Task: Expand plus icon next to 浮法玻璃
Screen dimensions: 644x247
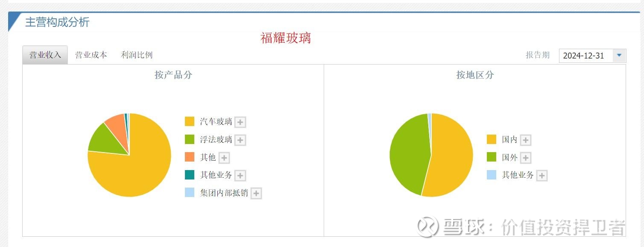Action: pyautogui.click(x=240, y=140)
